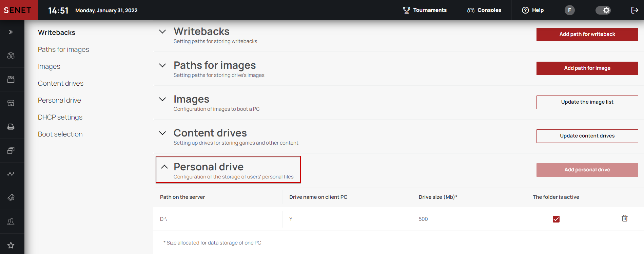This screenshot has height=254, width=644.
Task: Click the star icon in sidebar
Action: pos(11,245)
